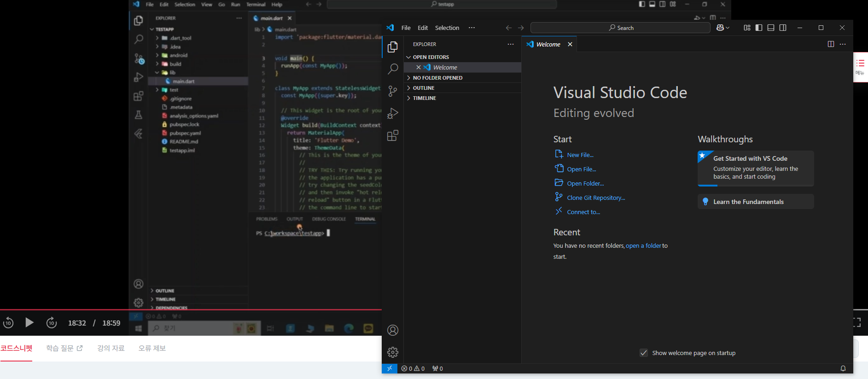The height and width of the screenshot is (379, 868).
Task: Seek on the red video progress bar
Action: (x=191, y=309)
